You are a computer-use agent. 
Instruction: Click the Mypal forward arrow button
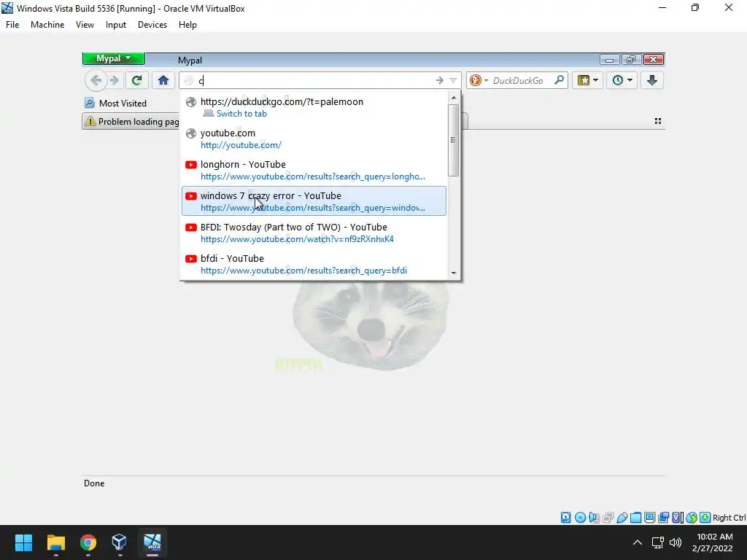115,80
